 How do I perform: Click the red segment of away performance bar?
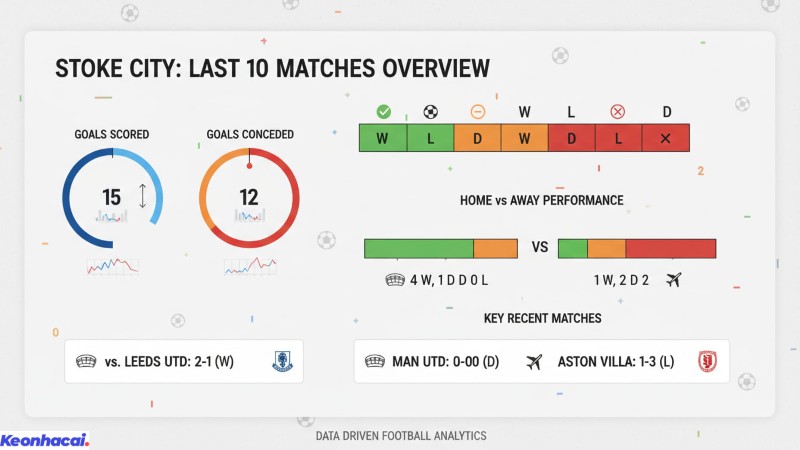[x=671, y=248]
